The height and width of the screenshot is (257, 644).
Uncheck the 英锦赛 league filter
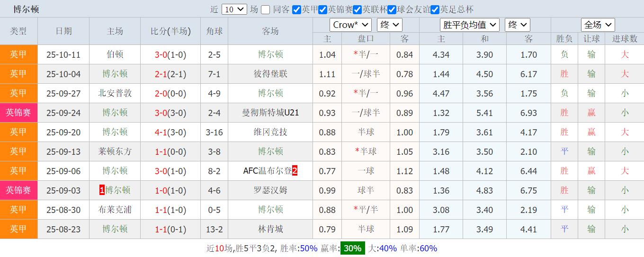(x=323, y=9)
